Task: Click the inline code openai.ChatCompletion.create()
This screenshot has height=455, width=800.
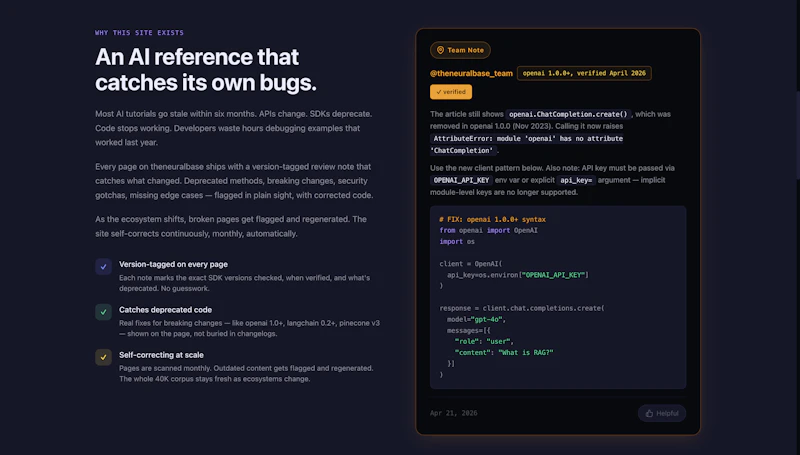Action: coord(568,114)
